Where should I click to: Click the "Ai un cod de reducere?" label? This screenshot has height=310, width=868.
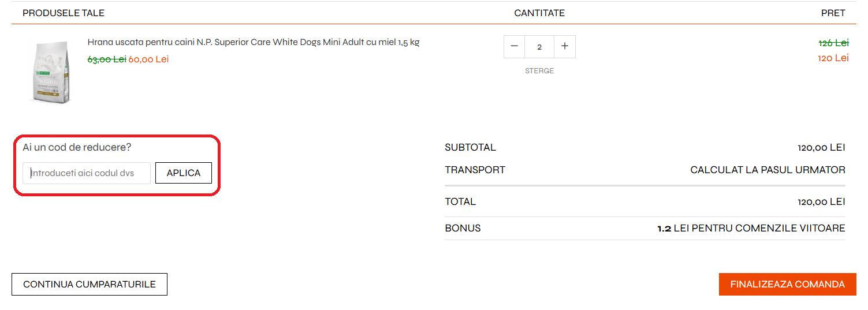(x=77, y=147)
